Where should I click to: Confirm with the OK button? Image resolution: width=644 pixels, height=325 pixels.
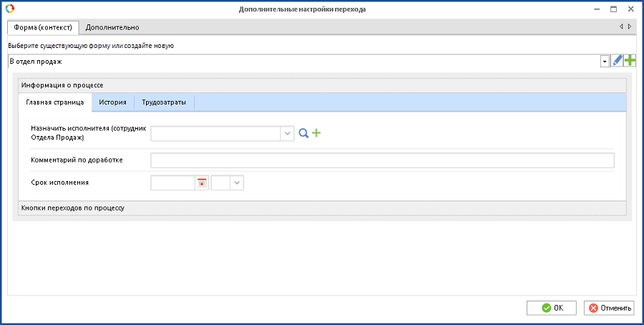click(551, 308)
